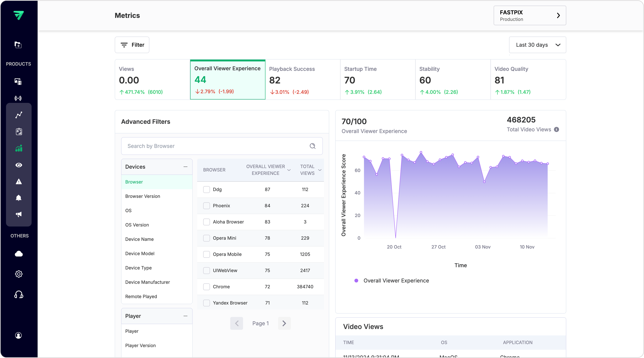Click the megaphone announcements sidebar icon

19,214
